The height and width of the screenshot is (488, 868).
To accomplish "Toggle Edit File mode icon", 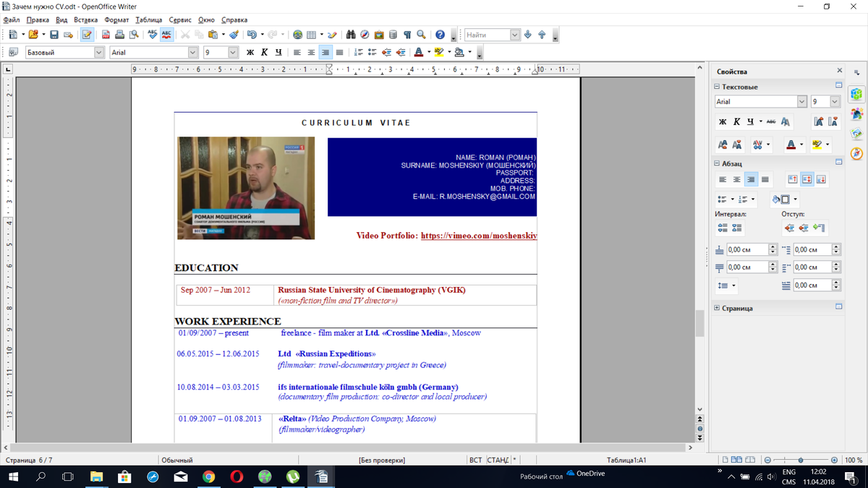I will click(87, 35).
